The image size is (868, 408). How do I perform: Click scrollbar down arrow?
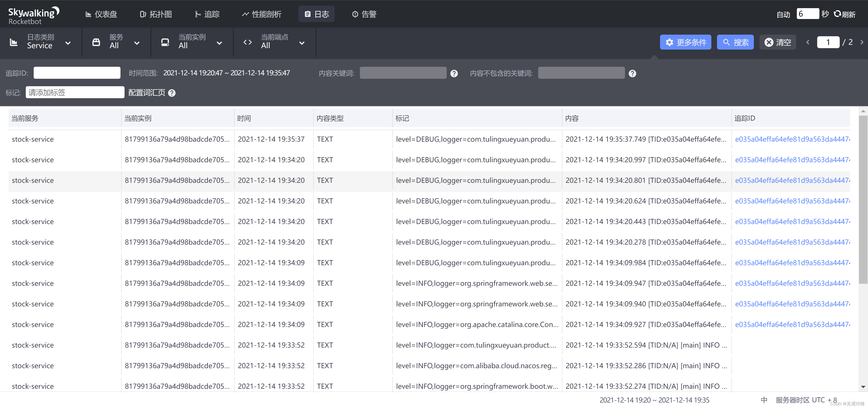pyautogui.click(x=863, y=387)
